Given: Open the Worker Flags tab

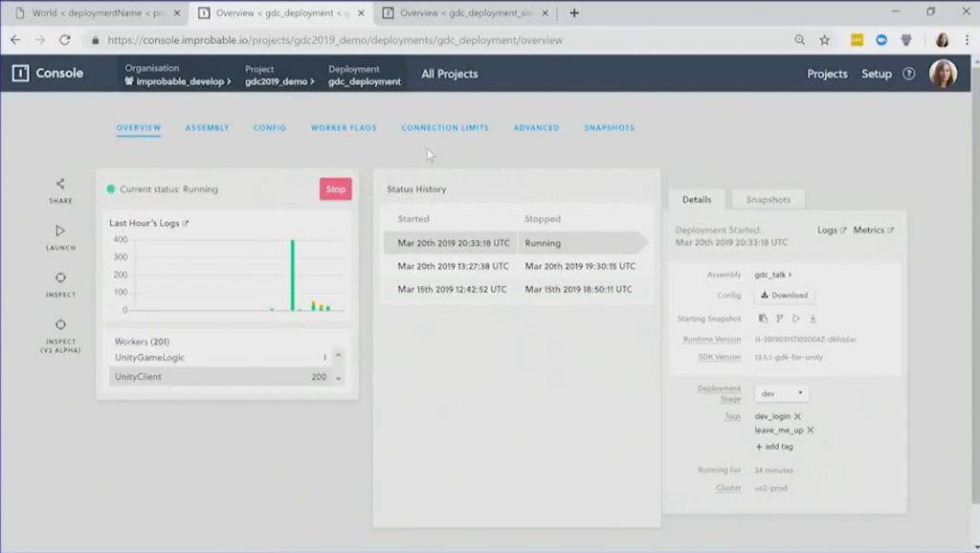Looking at the screenshot, I should (344, 127).
